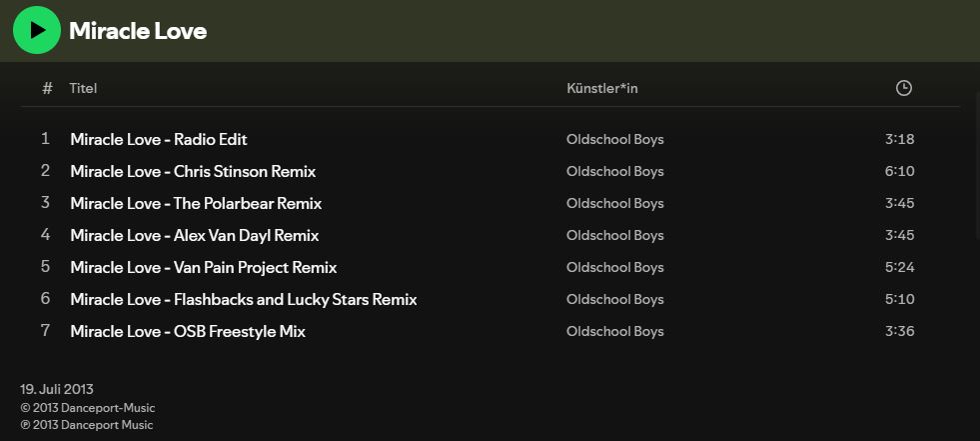Click the # track number column header
980x441 pixels.
point(47,88)
